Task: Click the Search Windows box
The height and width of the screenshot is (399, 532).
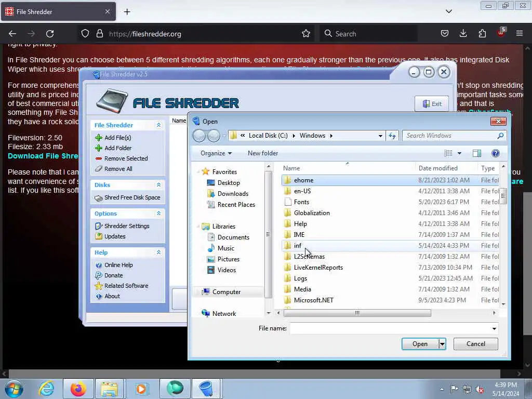Action: pos(455,136)
